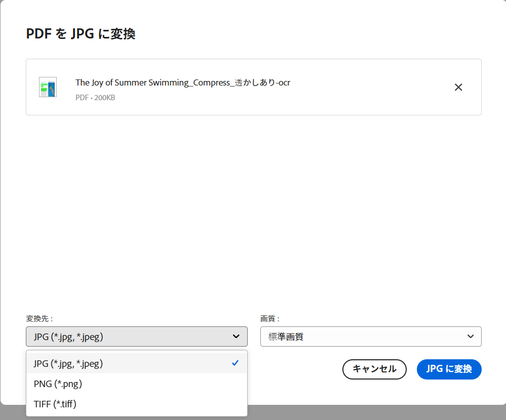Select JPG (*.jpg, *.jpeg) option
Screen dimensions: 506x420
(137, 363)
